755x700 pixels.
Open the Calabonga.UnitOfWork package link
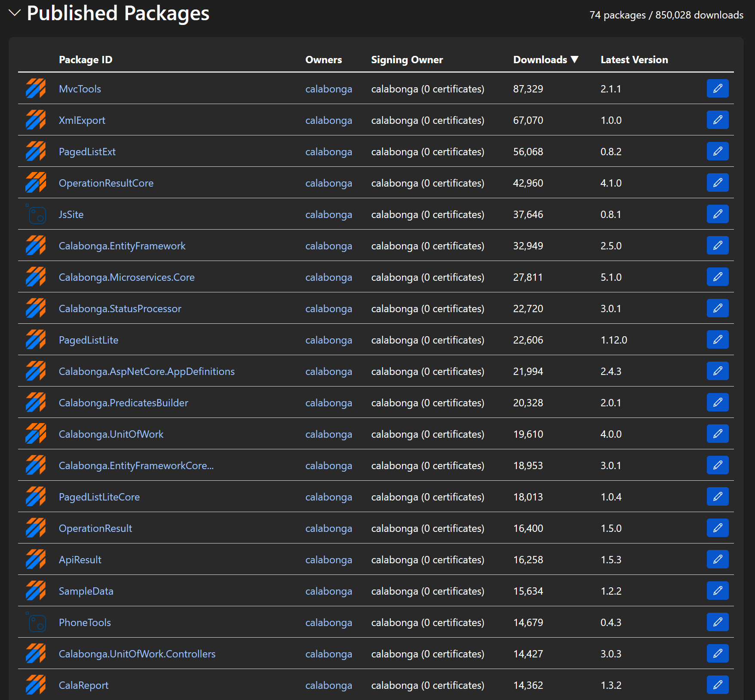pos(111,434)
